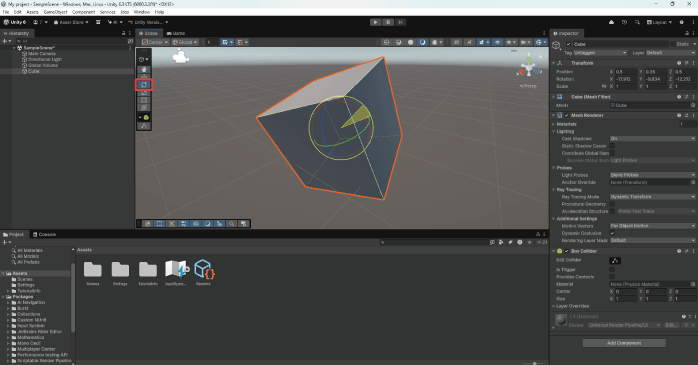Click the Mesh object picker icon
Screen dimensions: 698x365
pos(693,105)
